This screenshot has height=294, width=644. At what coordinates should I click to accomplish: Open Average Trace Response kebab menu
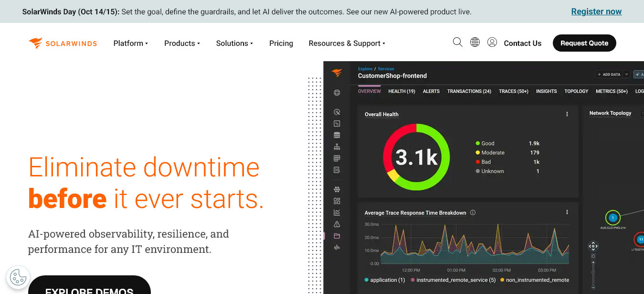pos(567,212)
